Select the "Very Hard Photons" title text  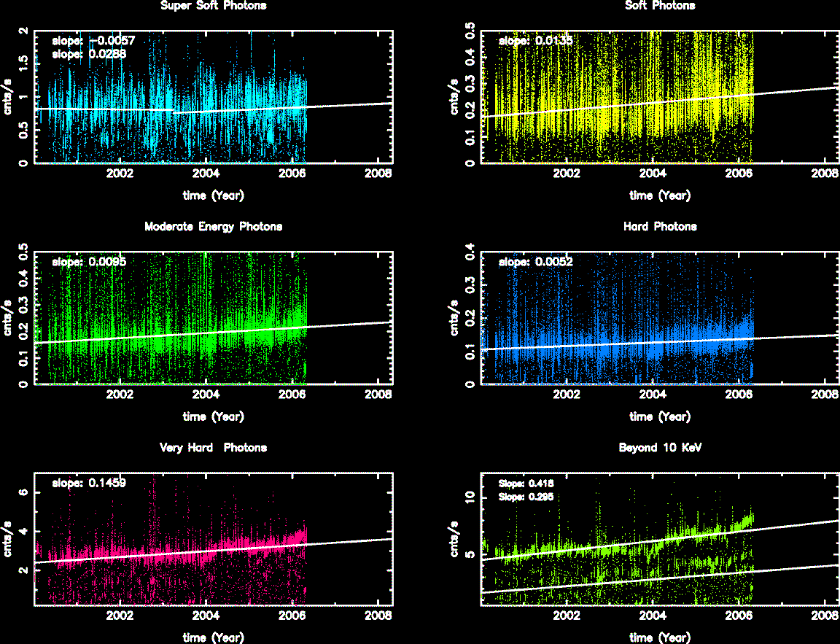(213, 448)
